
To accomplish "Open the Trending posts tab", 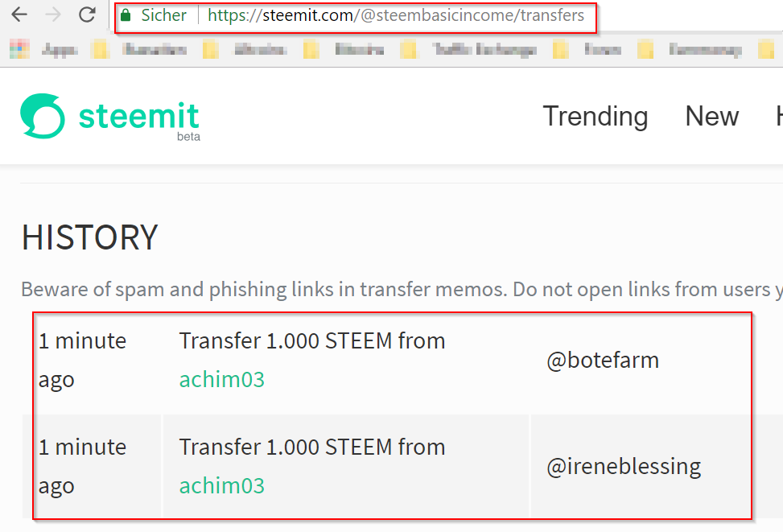I will coord(595,117).
